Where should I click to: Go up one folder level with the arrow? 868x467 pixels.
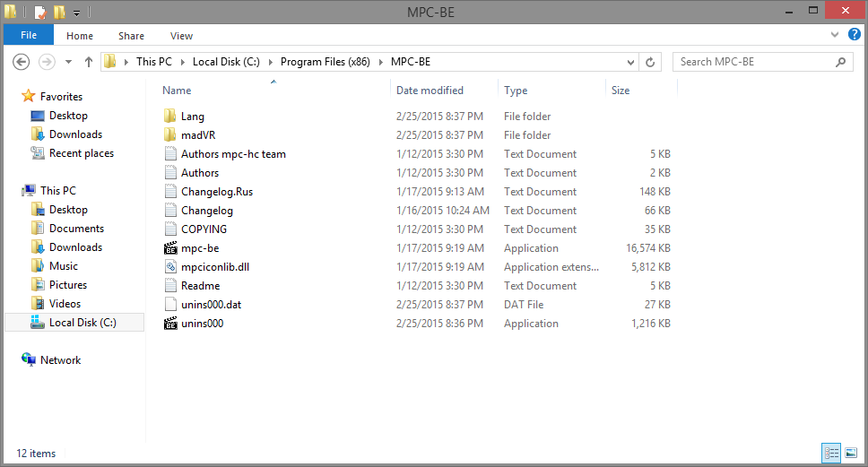click(x=89, y=62)
